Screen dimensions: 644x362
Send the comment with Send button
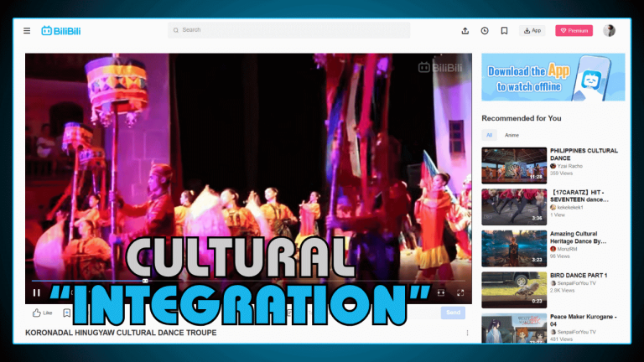(453, 313)
